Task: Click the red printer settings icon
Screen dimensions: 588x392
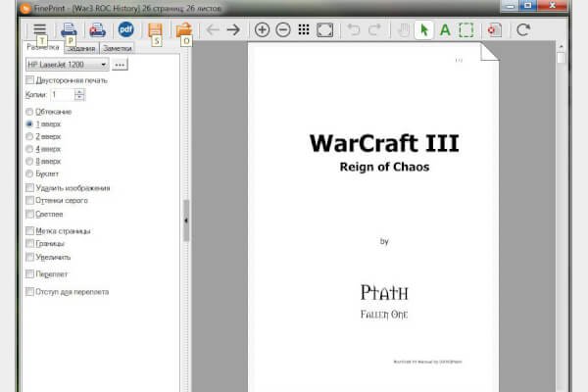Action: pos(97,29)
